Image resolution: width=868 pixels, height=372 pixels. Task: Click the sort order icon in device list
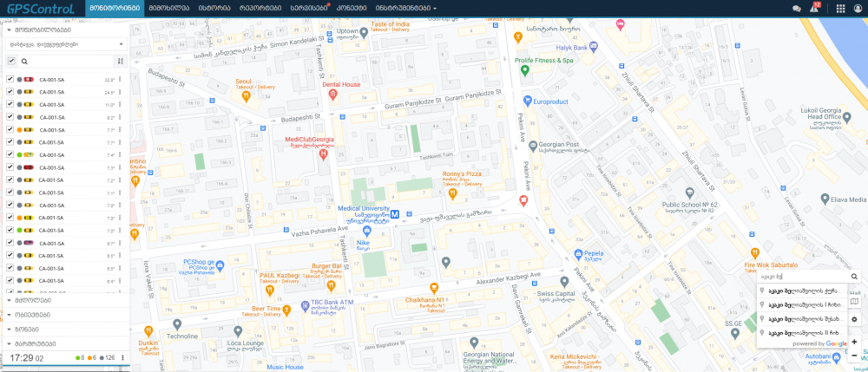coord(121,61)
